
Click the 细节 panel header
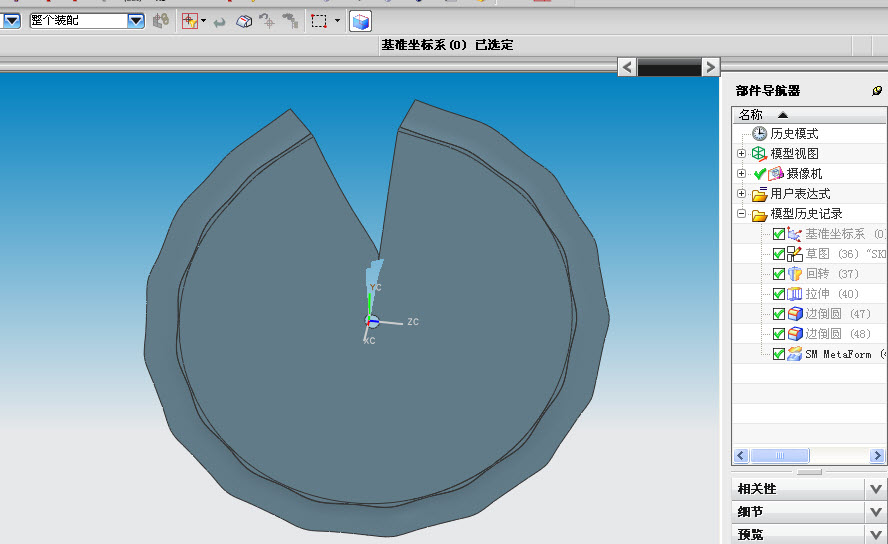pyautogui.click(x=799, y=512)
